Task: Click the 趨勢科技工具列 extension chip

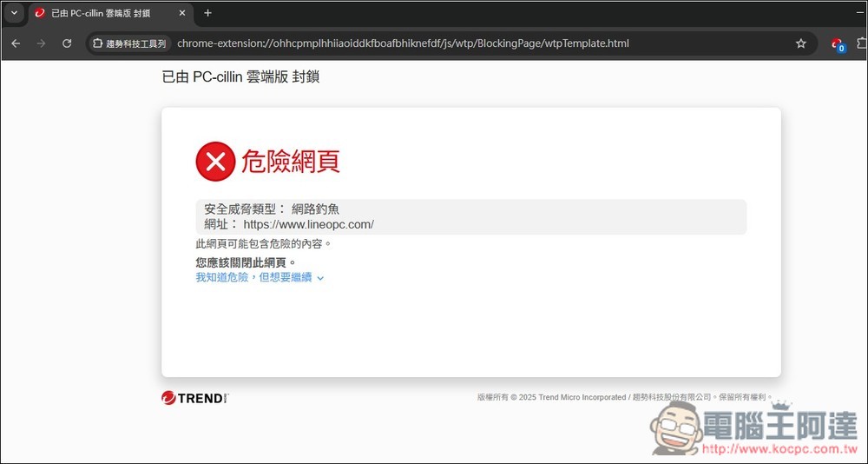Action: [x=129, y=43]
